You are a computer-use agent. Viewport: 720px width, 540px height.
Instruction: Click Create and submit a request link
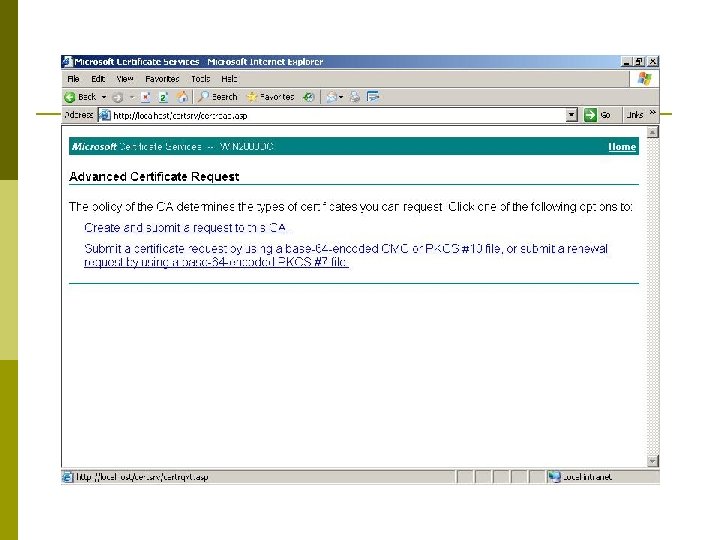185,228
